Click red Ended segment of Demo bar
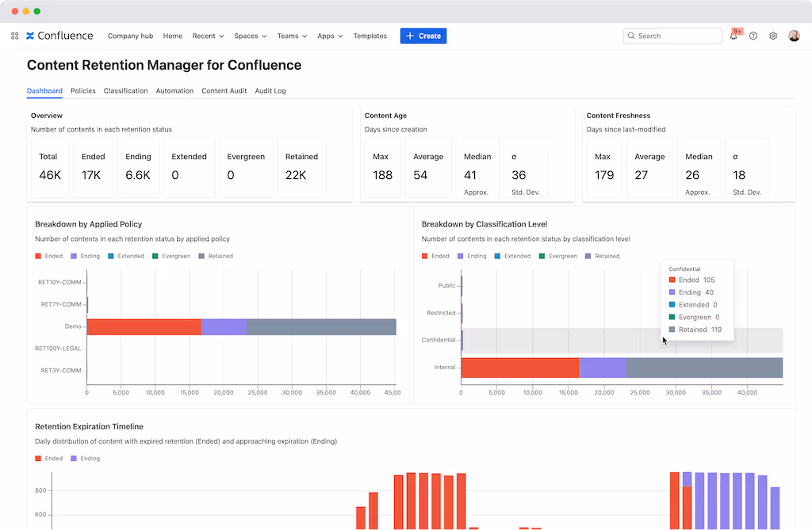 (144, 327)
